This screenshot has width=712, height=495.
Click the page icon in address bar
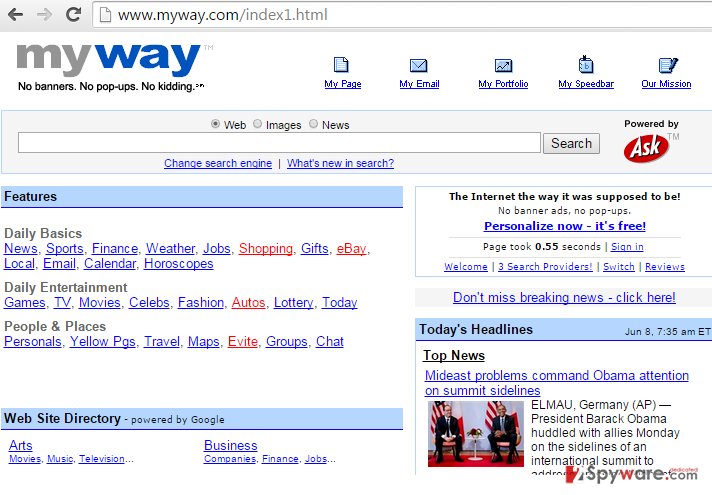click(105, 15)
